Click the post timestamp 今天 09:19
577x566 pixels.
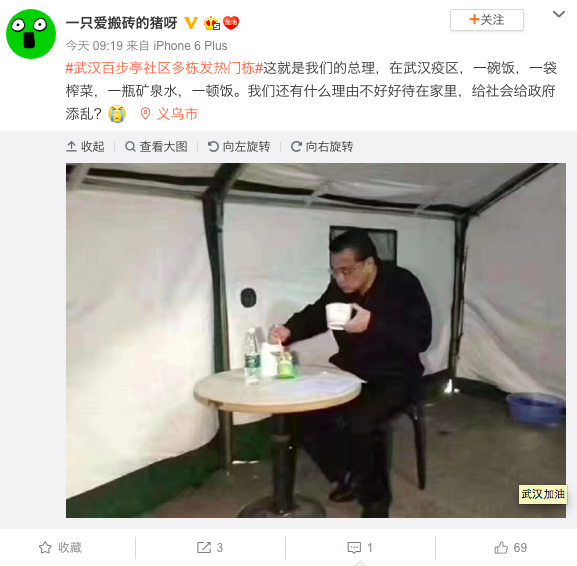click(x=94, y=46)
